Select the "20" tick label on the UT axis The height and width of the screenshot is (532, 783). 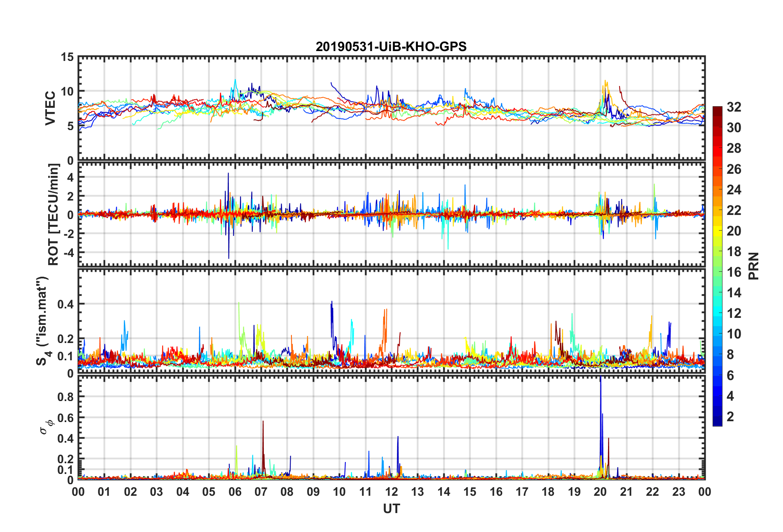pos(600,492)
